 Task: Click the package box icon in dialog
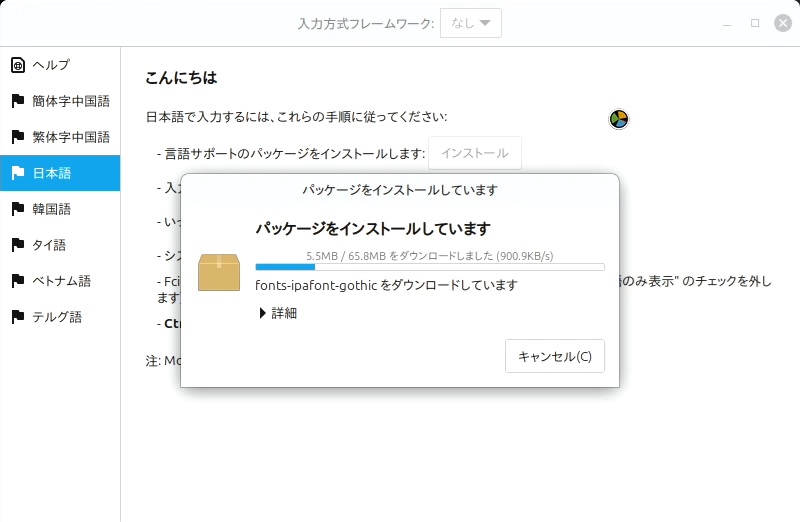click(x=219, y=272)
